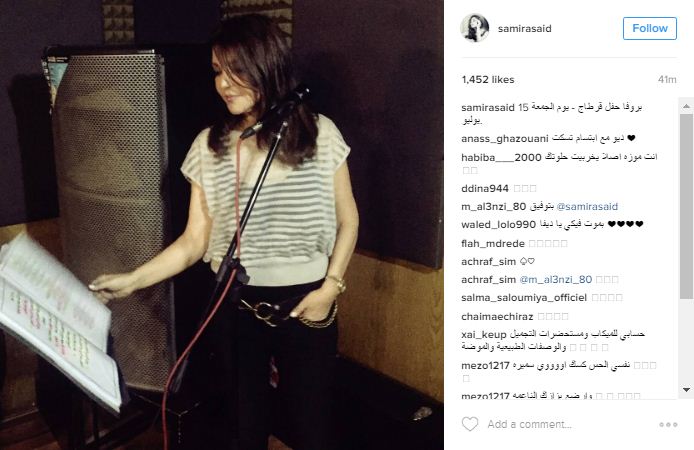Open the three-dot more options menu
Viewport: 694px width, 450px height.
(668, 424)
